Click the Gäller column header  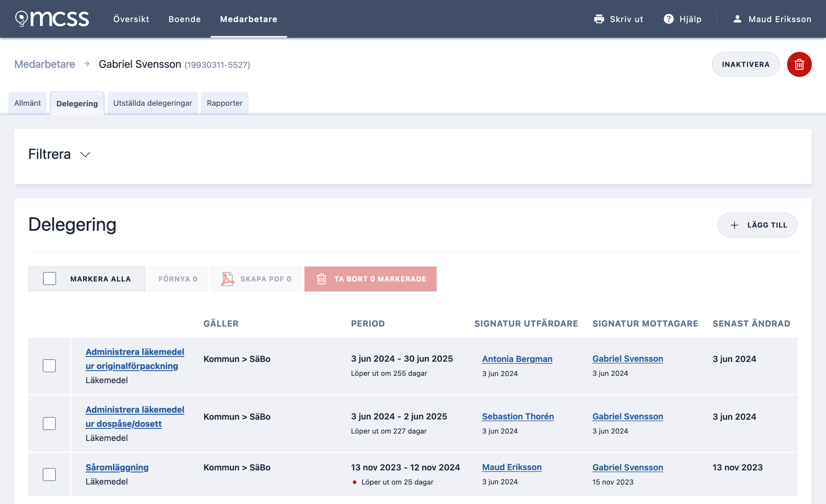click(x=221, y=324)
